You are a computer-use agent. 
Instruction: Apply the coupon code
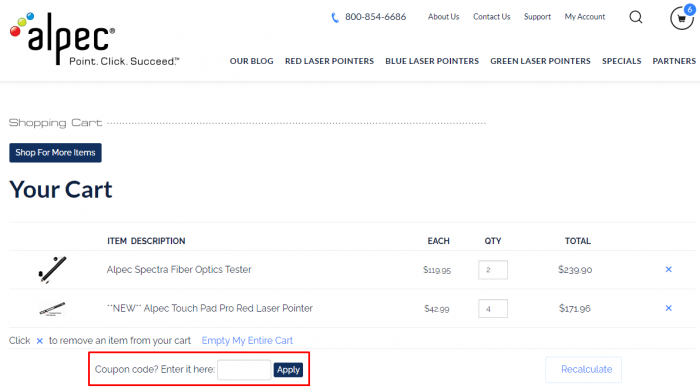coord(288,370)
